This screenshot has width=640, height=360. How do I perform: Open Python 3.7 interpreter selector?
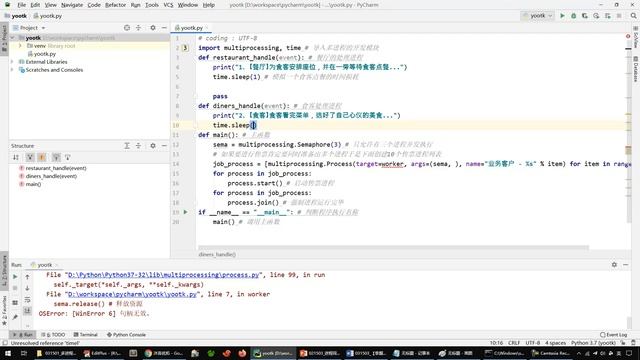pyautogui.click(x=593, y=343)
